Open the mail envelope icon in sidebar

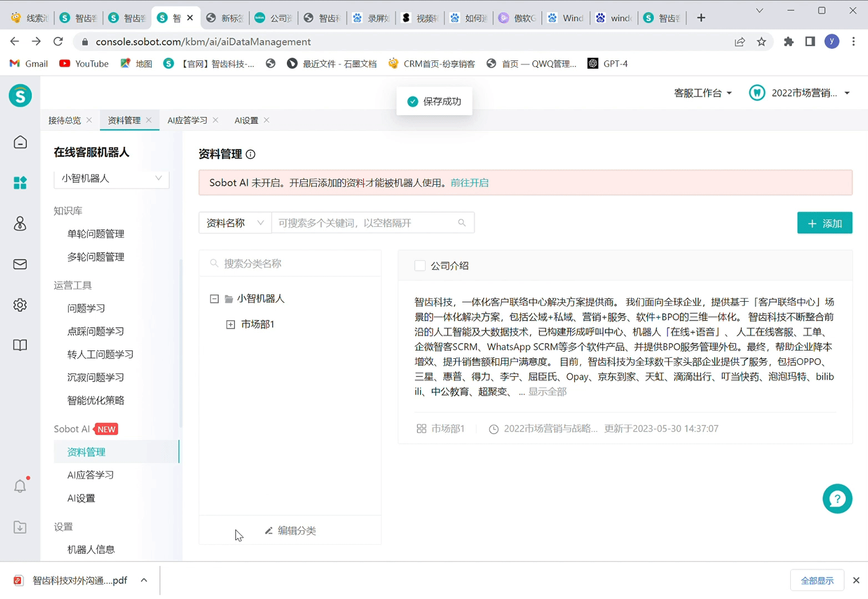click(20, 265)
